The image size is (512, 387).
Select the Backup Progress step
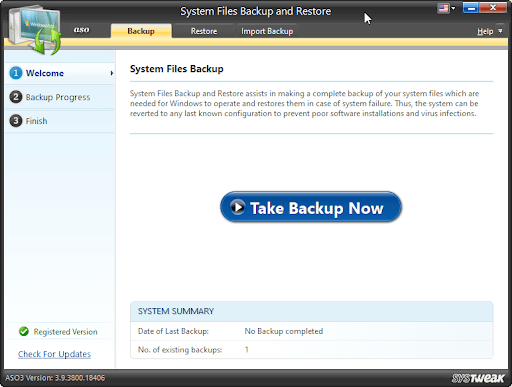(x=60, y=97)
